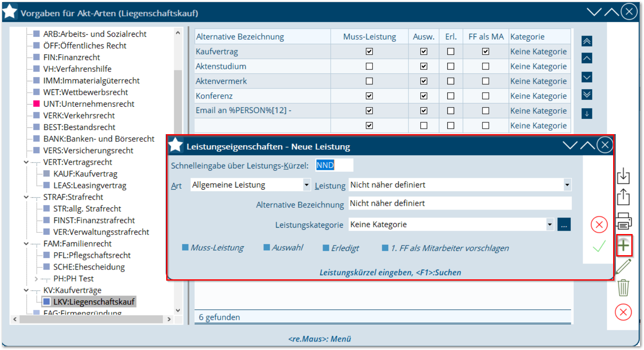Click '6 gefunden' status text

pos(219,317)
